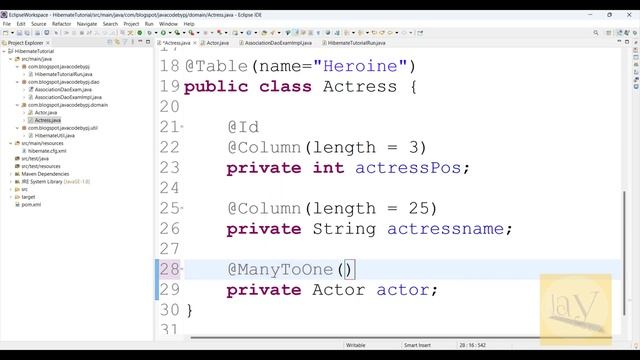Close the Actress.java editor tab
Viewport: 640px width, 360px height.
(x=195, y=43)
